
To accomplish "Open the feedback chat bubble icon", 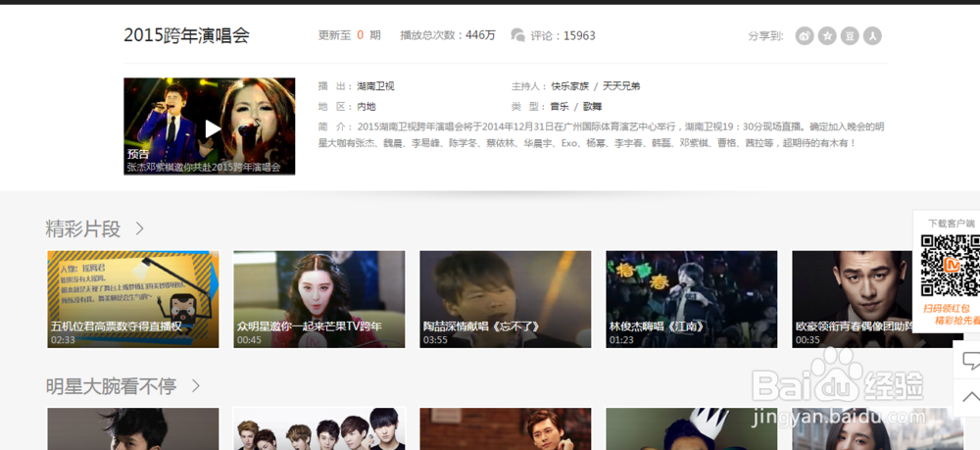I will point(969,360).
